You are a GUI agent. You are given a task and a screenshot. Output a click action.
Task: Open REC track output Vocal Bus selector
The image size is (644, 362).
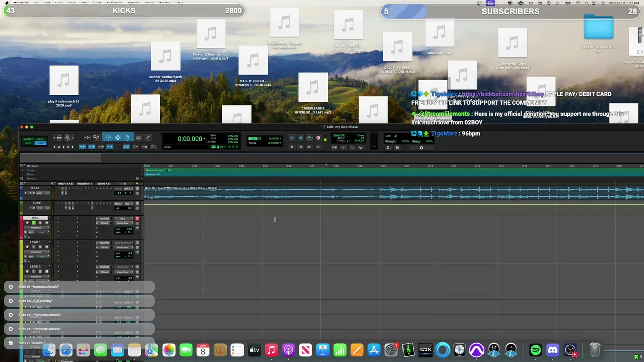coord(123,223)
